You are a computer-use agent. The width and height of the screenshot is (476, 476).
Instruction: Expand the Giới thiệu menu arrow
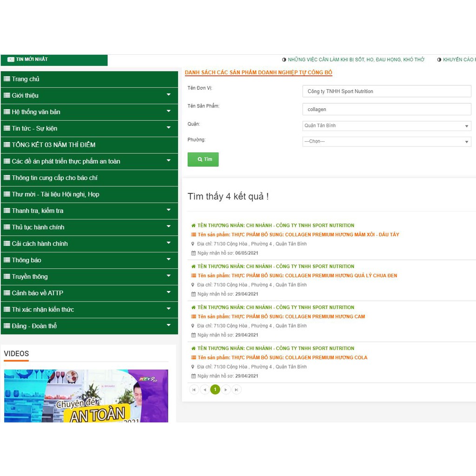pos(168,95)
